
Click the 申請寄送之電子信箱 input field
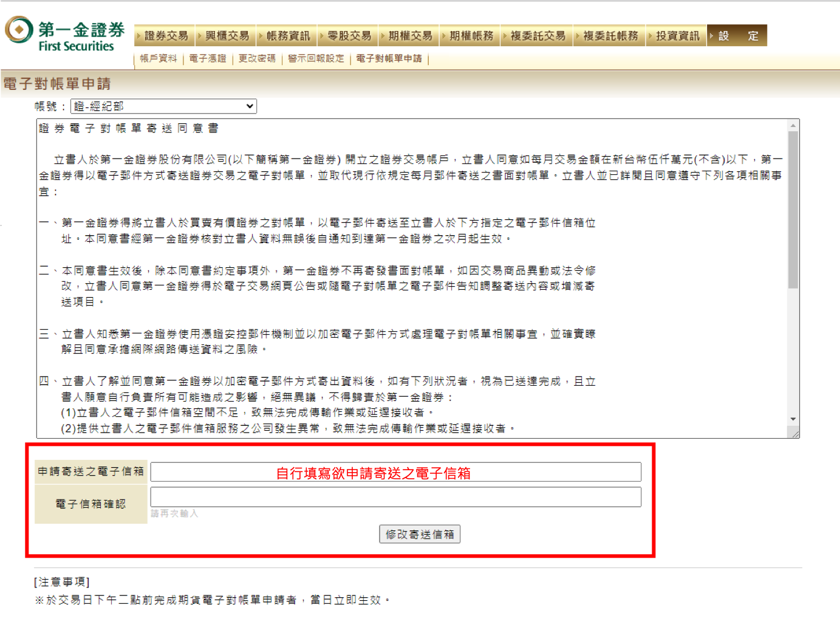pos(395,472)
